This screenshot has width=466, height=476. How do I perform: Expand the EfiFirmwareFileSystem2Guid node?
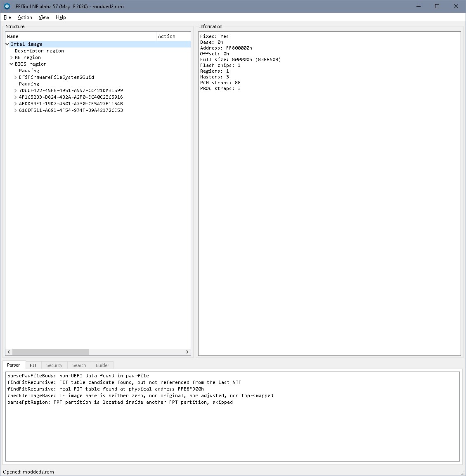(x=16, y=77)
